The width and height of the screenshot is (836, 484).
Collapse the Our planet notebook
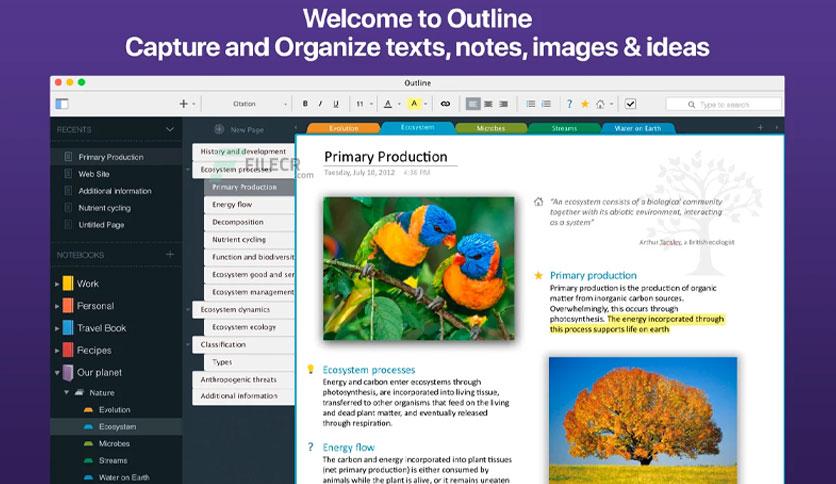point(57,373)
